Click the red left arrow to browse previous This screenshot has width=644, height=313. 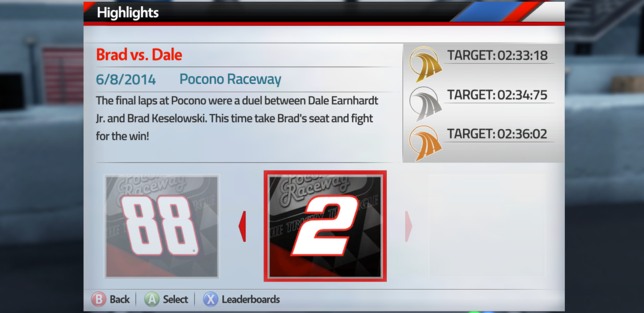click(242, 226)
